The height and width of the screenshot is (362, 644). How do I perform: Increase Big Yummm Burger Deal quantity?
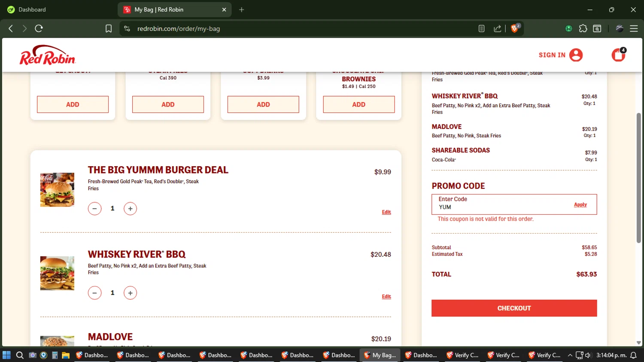pyautogui.click(x=130, y=209)
